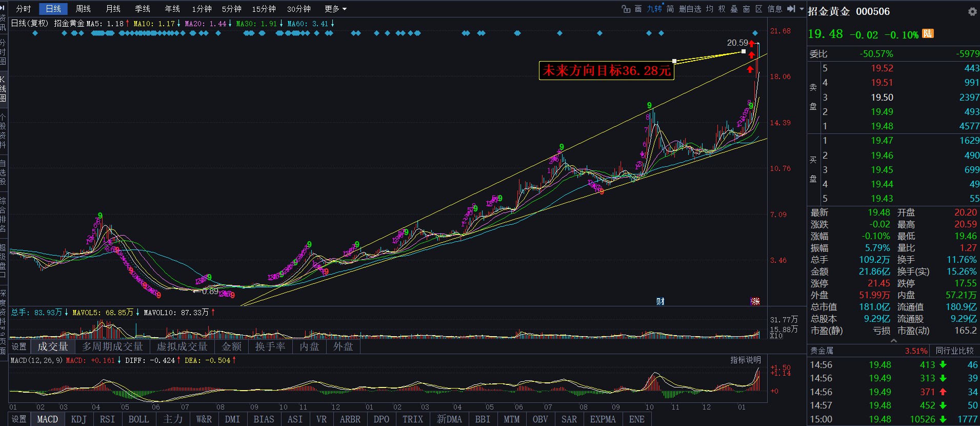Click 删自选 to remove from watchlist
980x426 pixels.
coord(690,9)
